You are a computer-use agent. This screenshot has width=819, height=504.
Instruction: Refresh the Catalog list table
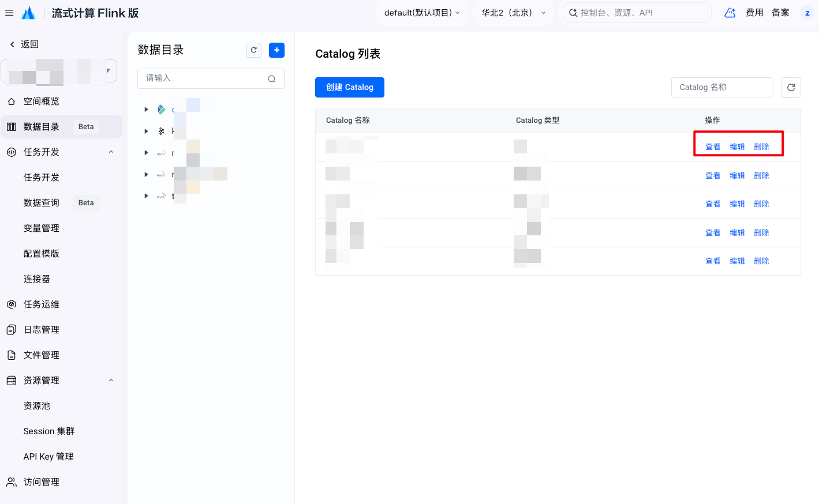click(x=791, y=87)
